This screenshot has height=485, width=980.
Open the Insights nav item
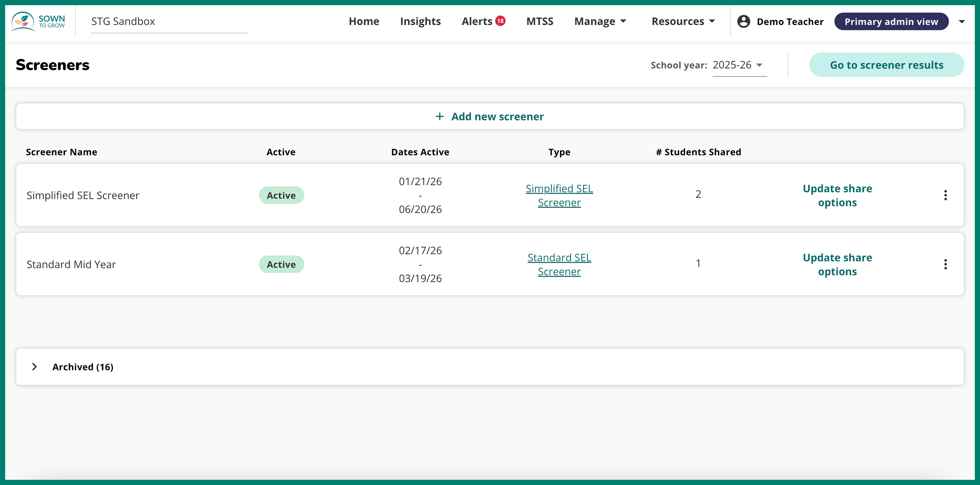pos(420,21)
